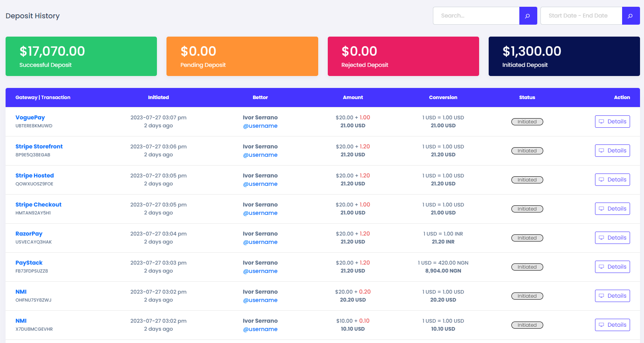Click @username in the VoguePay row
Viewport: 644px width, 343px height.
(260, 126)
